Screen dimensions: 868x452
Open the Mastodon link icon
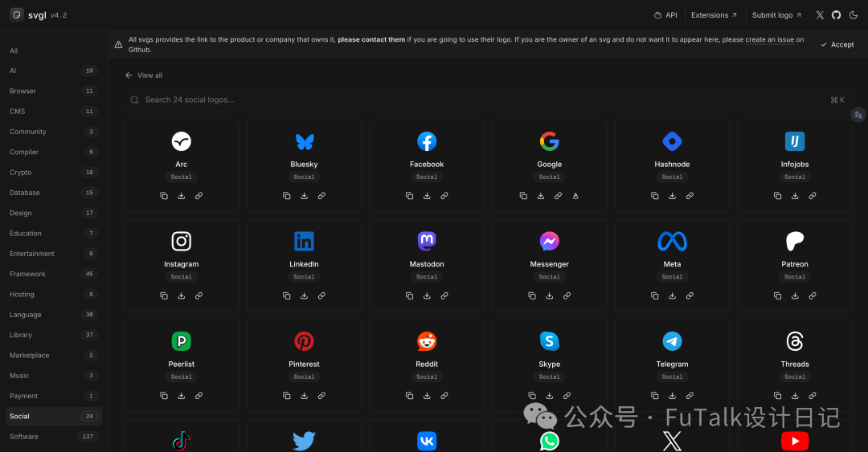click(444, 296)
